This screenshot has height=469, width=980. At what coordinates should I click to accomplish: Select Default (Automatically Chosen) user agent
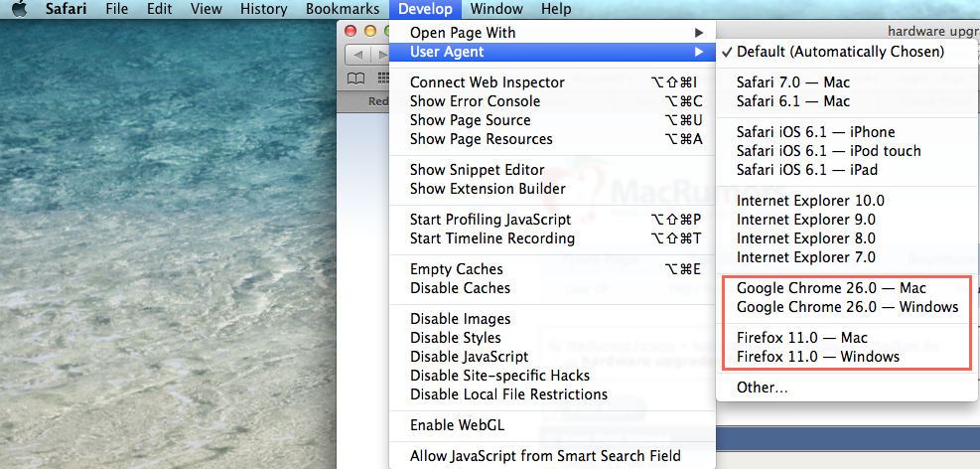(845, 52)
